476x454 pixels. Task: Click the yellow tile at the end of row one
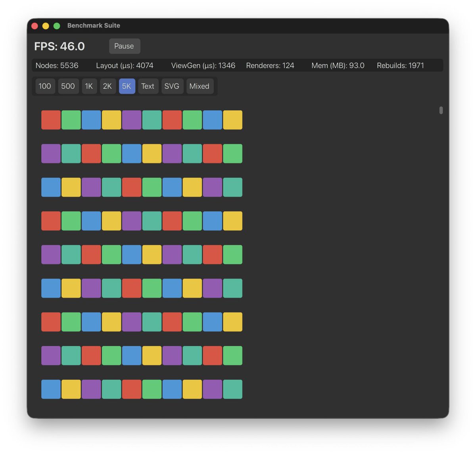coord(232,119)
